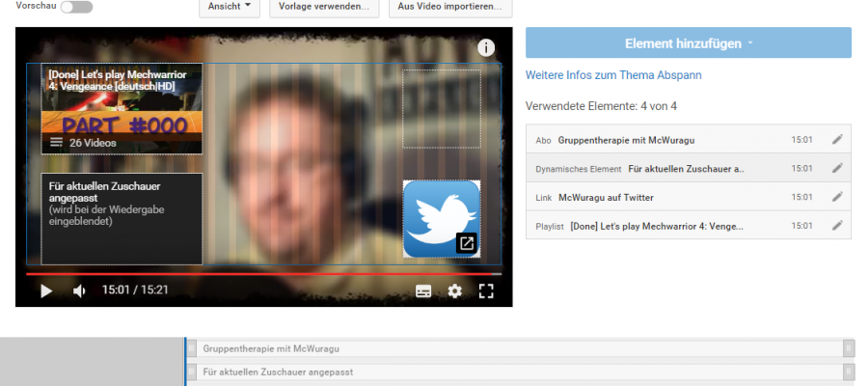
Task: Open player settings gear
Action: pos(454,290)
